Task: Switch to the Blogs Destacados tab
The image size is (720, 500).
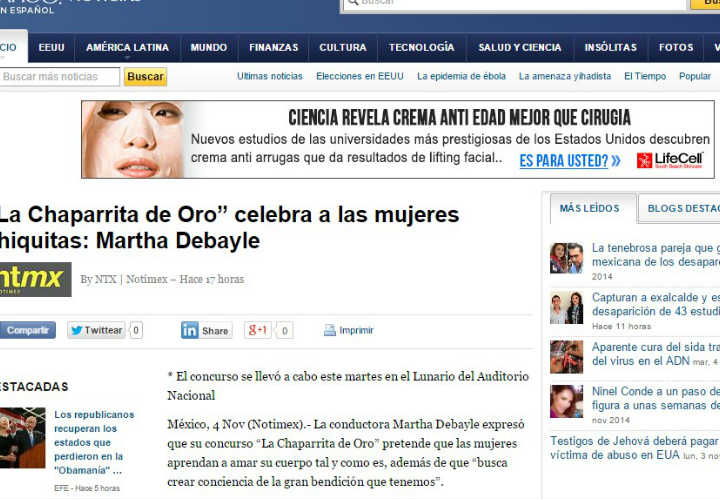Action: 682,208
